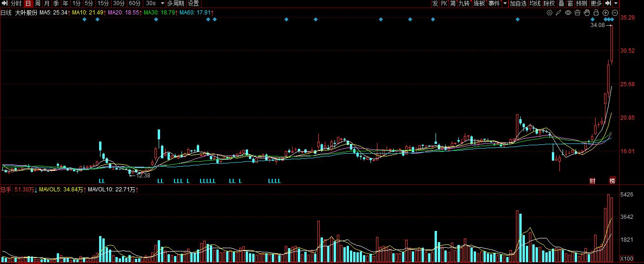Click the 榜 ranking marker icon
This screenshot has height=264, width=644.
(612, 181)
